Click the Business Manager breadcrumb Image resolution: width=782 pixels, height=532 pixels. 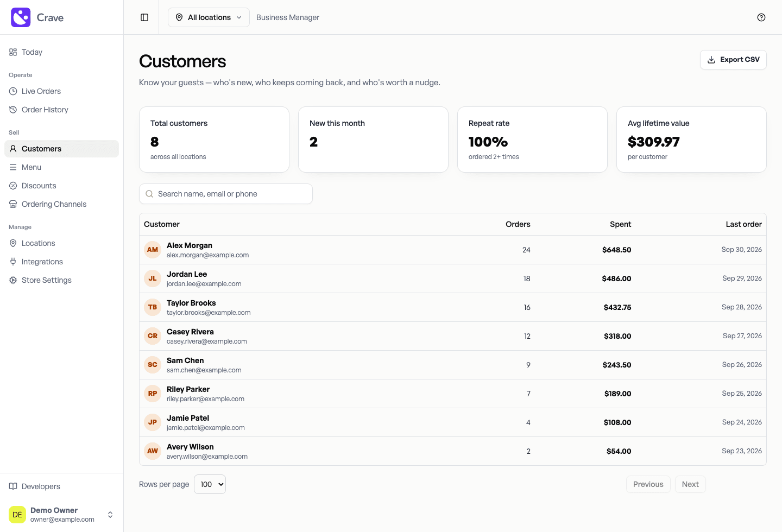tap(288, 17)
